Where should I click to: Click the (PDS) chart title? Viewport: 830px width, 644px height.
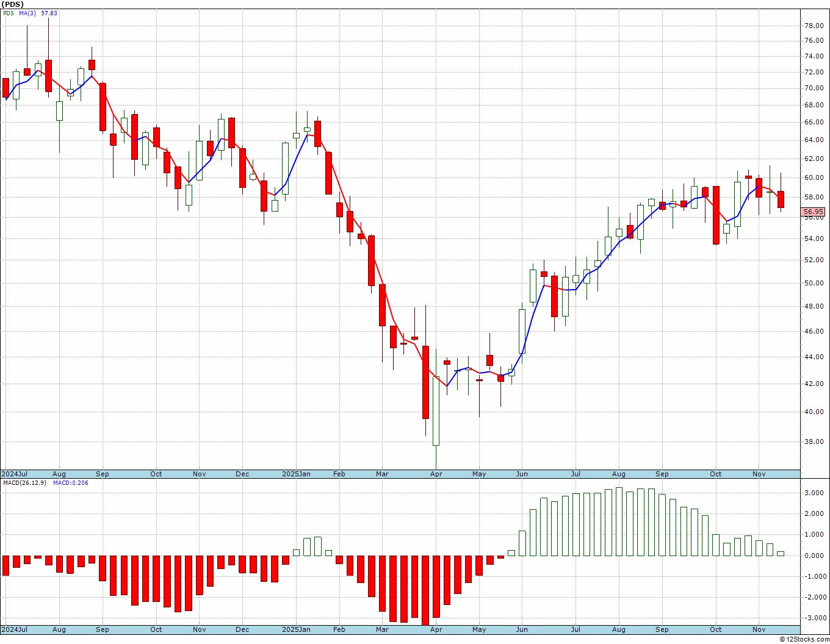tap(12, 4)
